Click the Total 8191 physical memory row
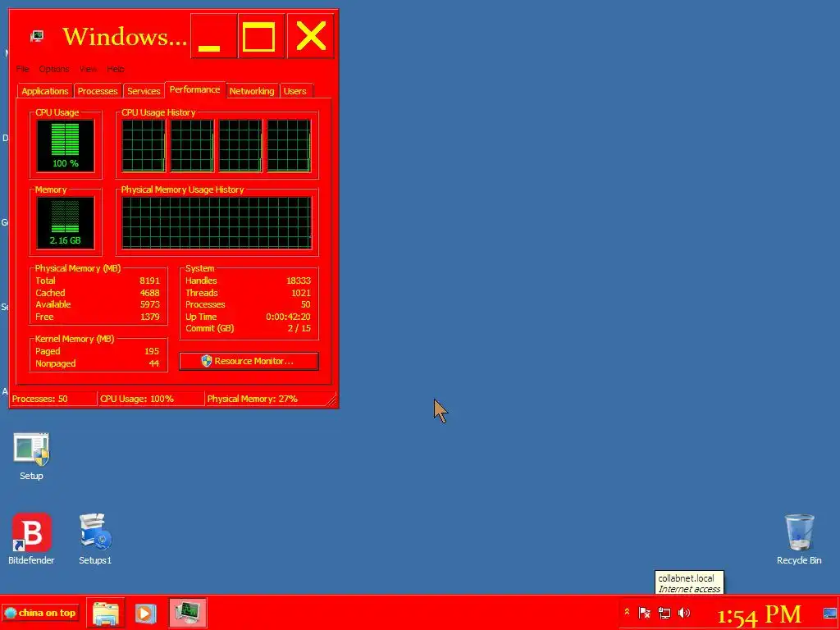The height and width of the screenshot is (630, 840). (98, 281)
